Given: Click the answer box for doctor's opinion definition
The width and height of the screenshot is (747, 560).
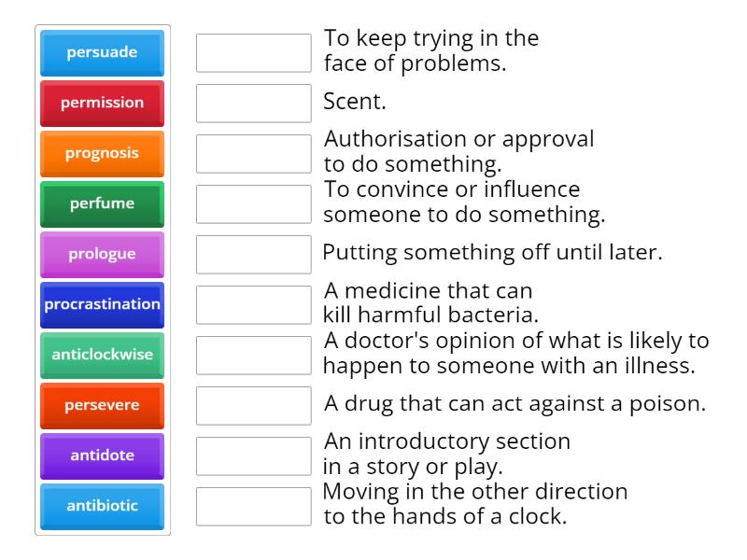Looking at the screenshot, I should tap(253, 355).
